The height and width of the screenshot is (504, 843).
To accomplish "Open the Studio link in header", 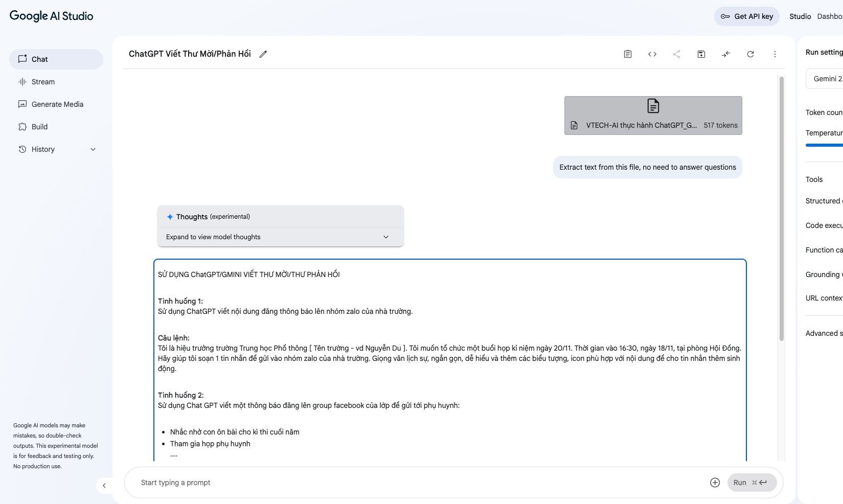I will 800,16.
